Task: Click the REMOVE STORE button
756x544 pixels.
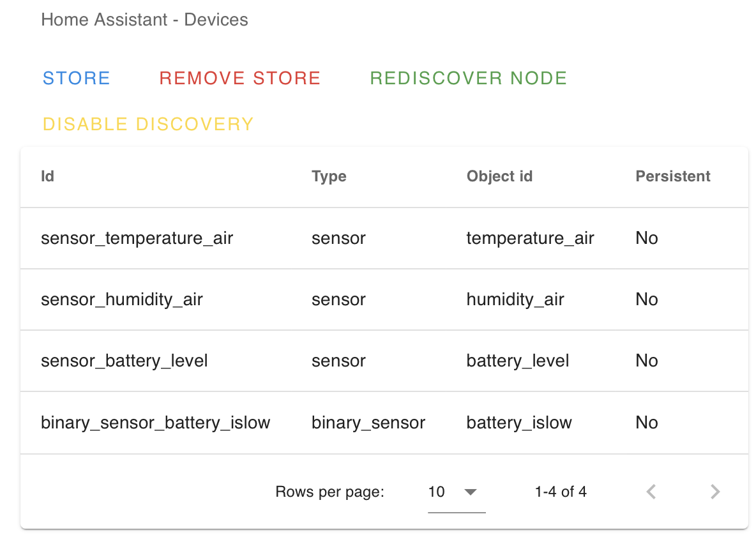Action: click(x=239, y=78)
